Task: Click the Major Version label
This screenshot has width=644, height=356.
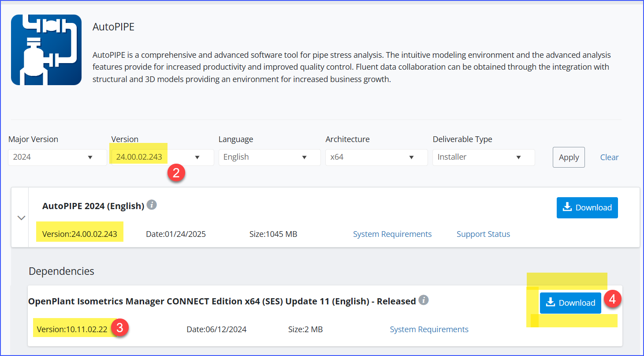Action: click(33, 139)
